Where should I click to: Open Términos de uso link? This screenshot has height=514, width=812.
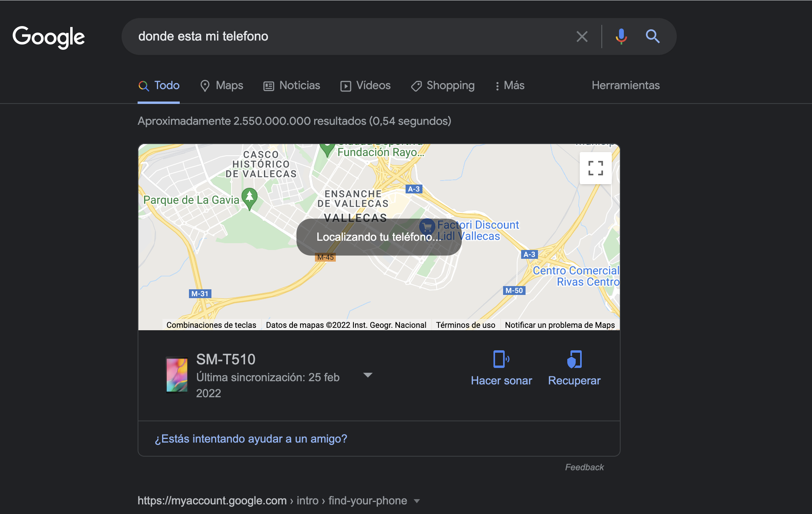(465, 325)
